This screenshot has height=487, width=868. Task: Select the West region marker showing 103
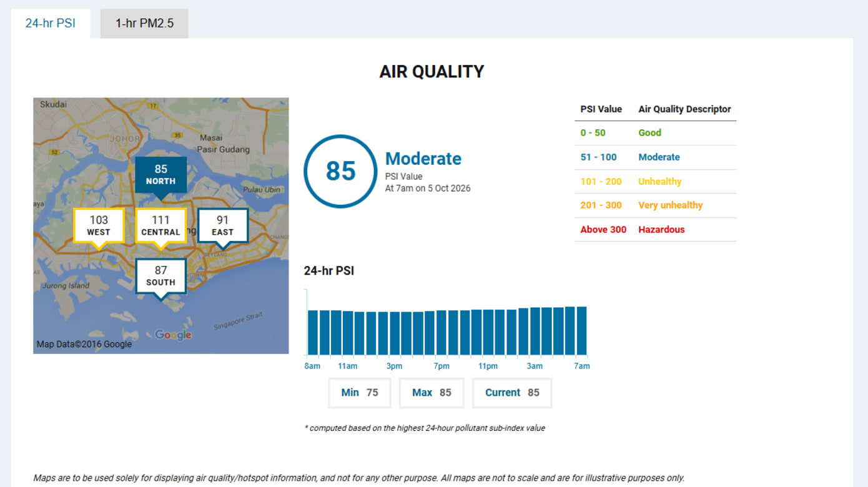(99, 226)
